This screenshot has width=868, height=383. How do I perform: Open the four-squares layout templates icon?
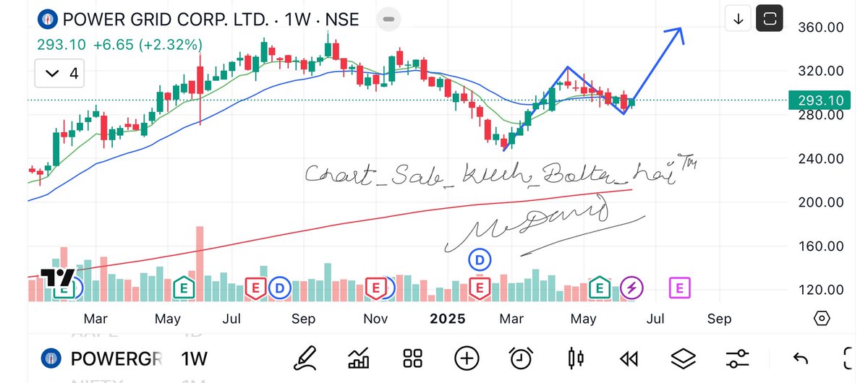pyautogui.click(x=412, y=357)
